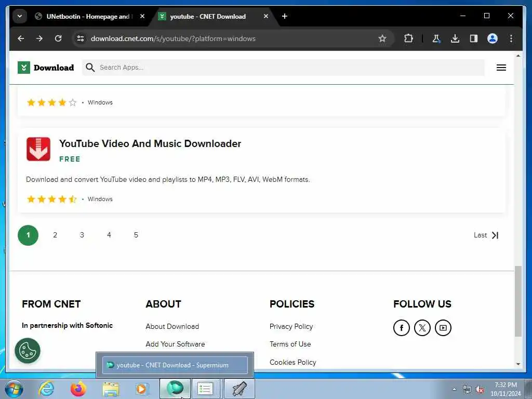Reload the current page
Viewport: 532px width, 399px height.
tap(58, 38)
